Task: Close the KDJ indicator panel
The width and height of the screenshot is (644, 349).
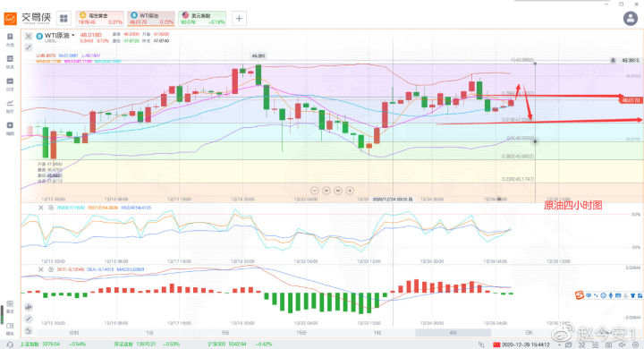Action: pos(40,208)
